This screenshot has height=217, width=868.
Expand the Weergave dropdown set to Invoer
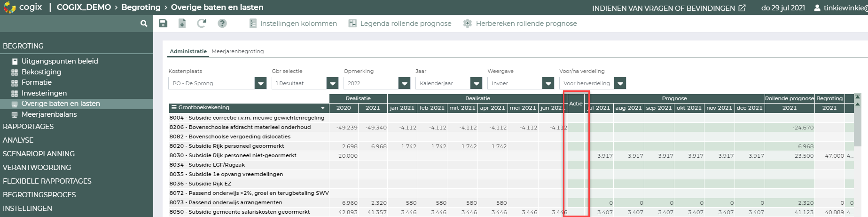pos(548,83)
